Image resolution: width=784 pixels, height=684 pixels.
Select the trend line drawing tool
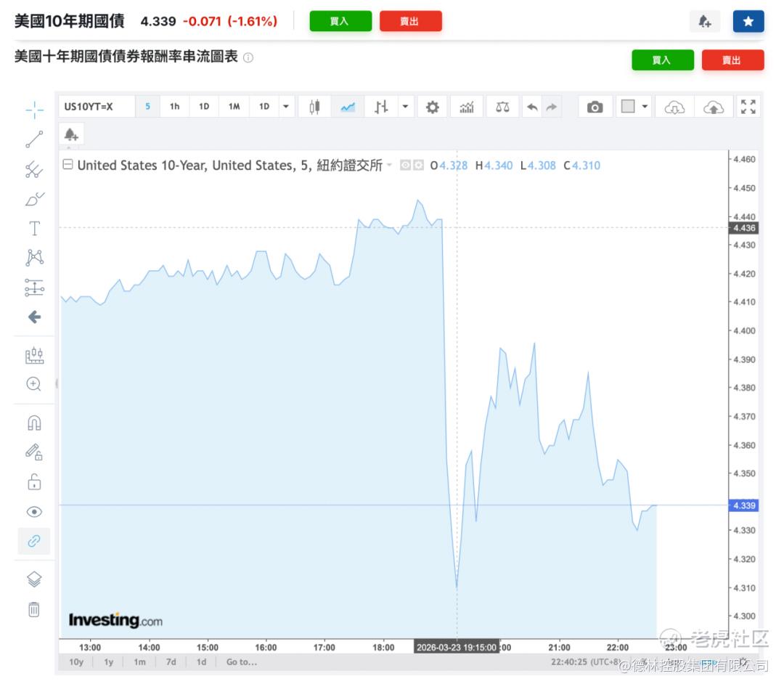(x=35, y=139)
